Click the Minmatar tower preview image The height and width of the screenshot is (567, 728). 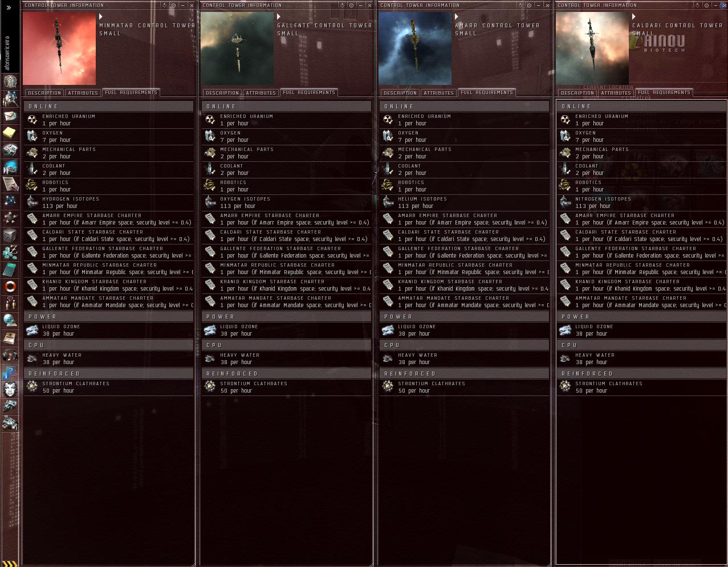pyautogui.click(x=59, y=48)
